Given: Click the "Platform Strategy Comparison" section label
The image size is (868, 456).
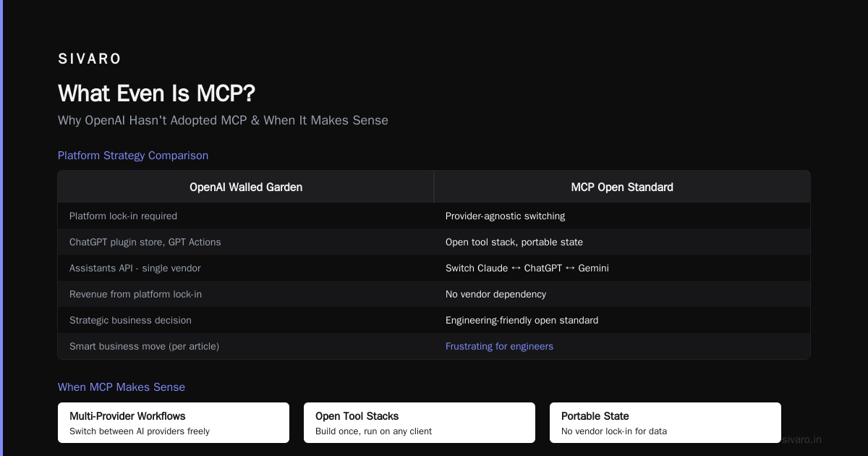Looking at the screenshot, I should tap(133, 156).
